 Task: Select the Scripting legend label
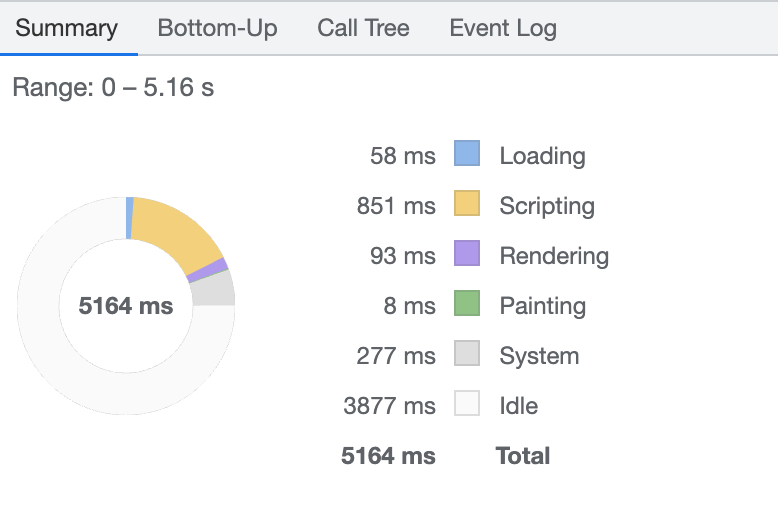547,206
